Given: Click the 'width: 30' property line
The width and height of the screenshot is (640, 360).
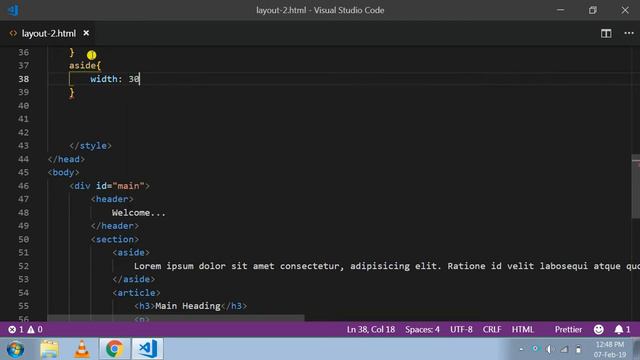Looking at the screenshot, I should pyautogui.click(x=115, y=79).
